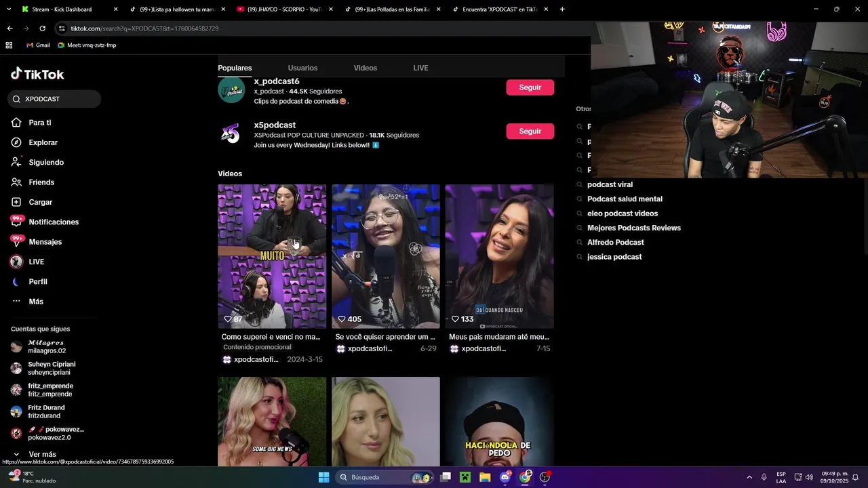Screen dimensions: 868x488
Task: Search suggestion 'eleo podcast videos'
Action: (x=623, y=213)
